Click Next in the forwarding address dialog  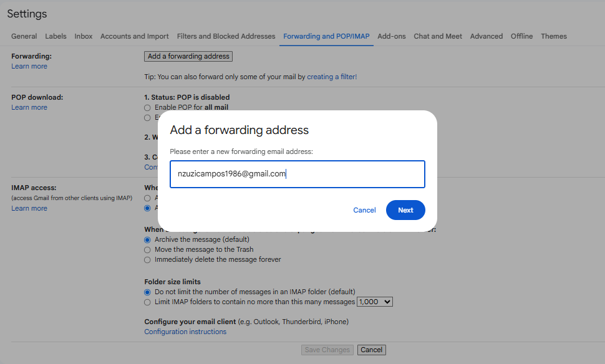coord(405,210)
